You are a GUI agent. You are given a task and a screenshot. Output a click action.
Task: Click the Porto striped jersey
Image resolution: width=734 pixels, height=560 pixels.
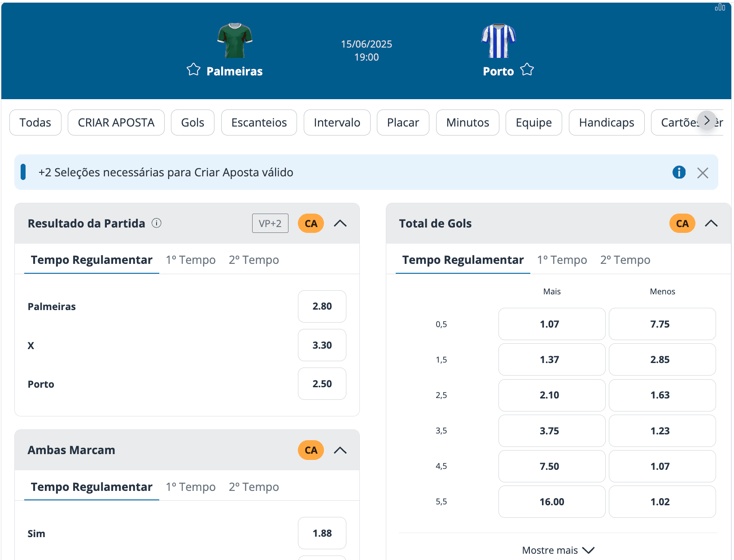tap(498, 40)
